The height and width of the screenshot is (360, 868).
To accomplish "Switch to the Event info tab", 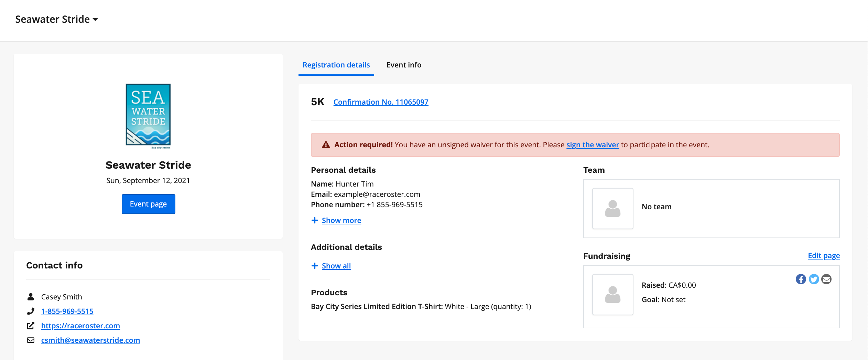I will pyautogui.click(x=404, y=65).
